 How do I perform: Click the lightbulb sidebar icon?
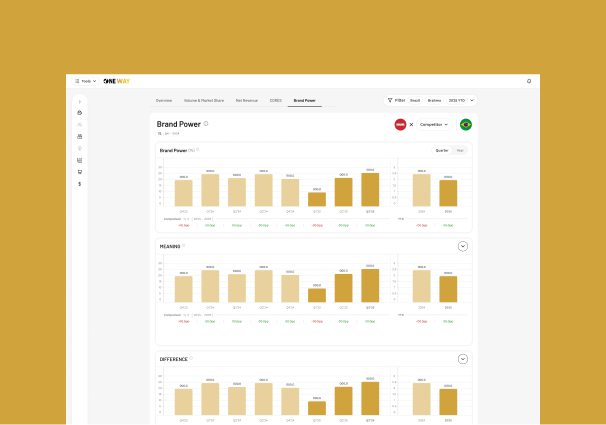pyautogui.click(x=80, y=148)
